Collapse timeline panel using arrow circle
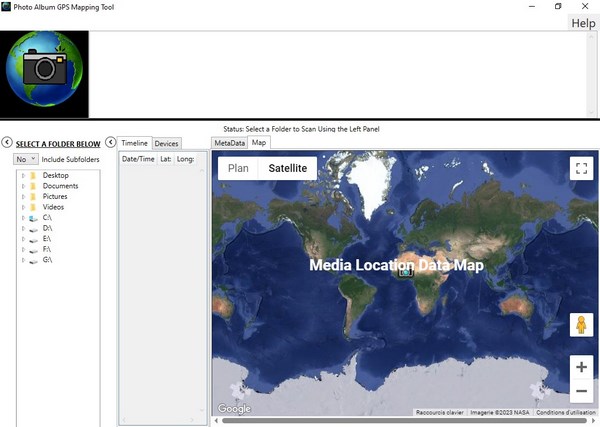Screen dimensions: 600x427 [x=111, y=142]
